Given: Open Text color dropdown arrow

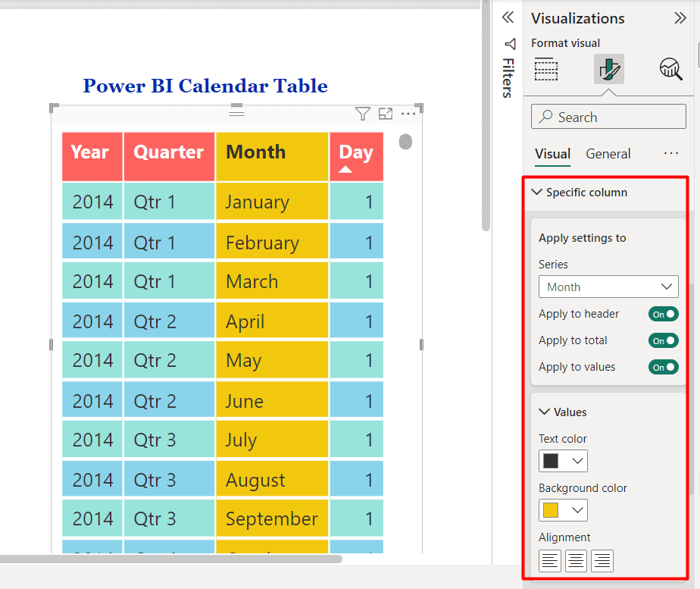Looking at the screenshot, I should [577, 461].
